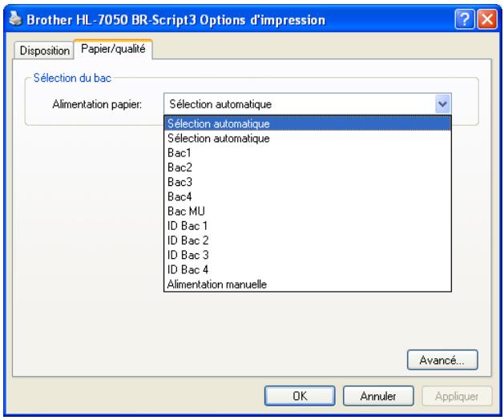Click the Alimentation papier dropdown arrow

pos(443,104)
